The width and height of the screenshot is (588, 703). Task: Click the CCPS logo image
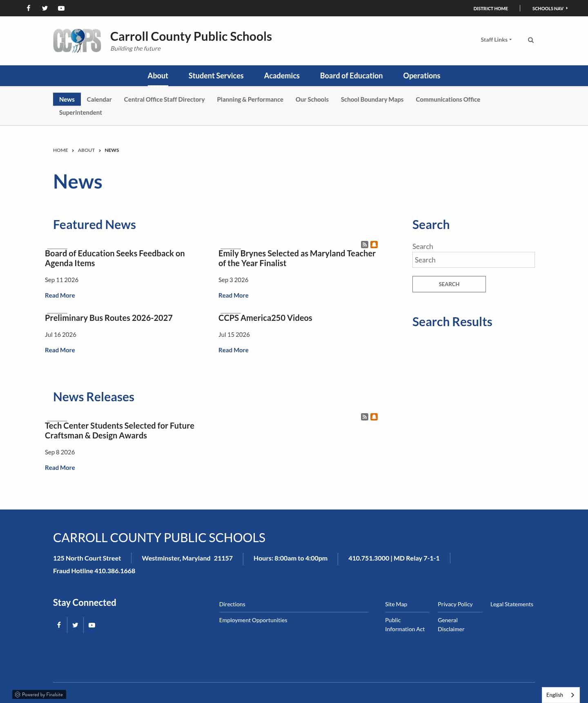[x=77, y=41]
